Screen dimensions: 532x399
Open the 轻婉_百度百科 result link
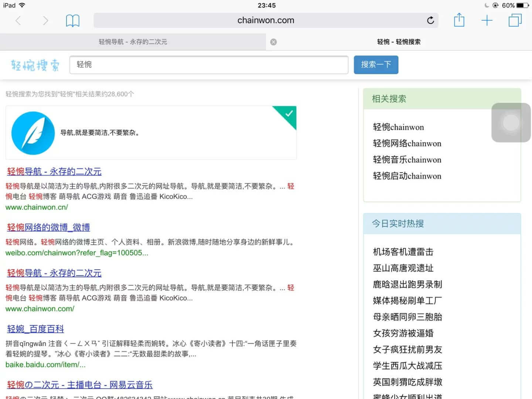35,329
